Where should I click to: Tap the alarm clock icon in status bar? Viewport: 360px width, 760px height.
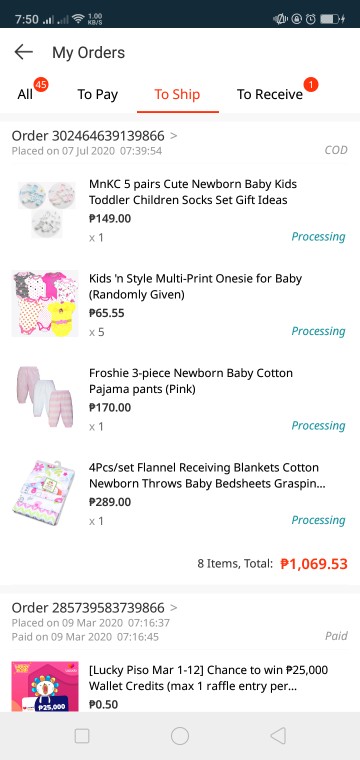[310, 19]
